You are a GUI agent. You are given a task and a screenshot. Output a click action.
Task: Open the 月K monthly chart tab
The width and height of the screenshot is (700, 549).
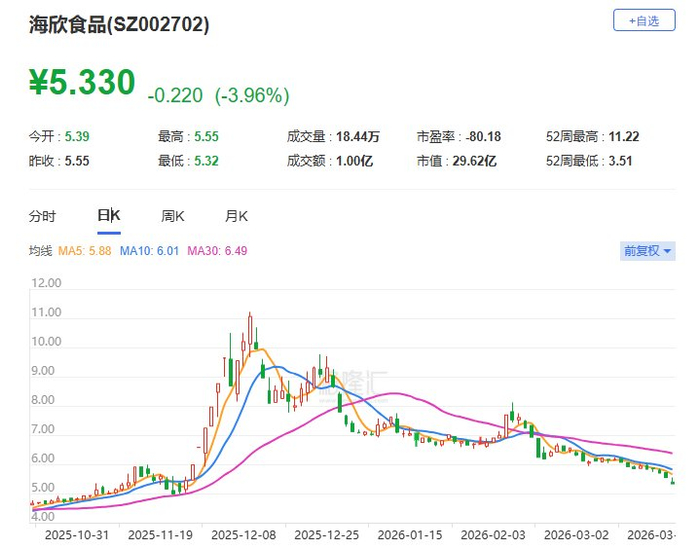coord(236,216)
